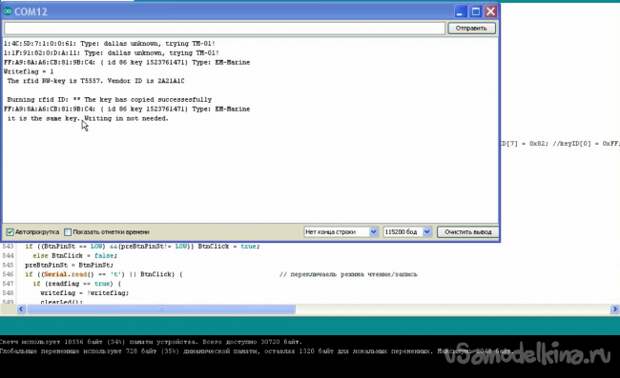Click the arrow of baud rate combo box
The width and height of the screenshot is (620, 378).
tap(427, 232)
